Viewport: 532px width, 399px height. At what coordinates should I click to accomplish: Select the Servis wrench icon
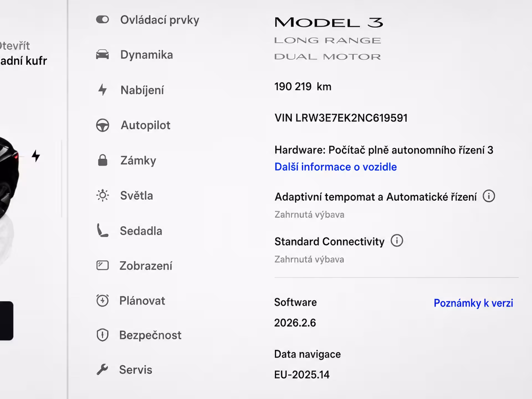[x=102, y=369]
